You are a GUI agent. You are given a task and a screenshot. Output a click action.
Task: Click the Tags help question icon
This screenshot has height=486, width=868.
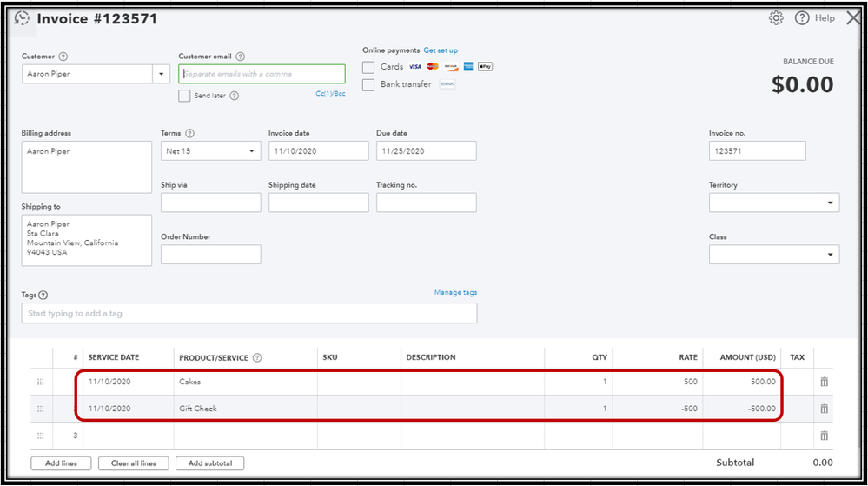click(x=43, y=296)
